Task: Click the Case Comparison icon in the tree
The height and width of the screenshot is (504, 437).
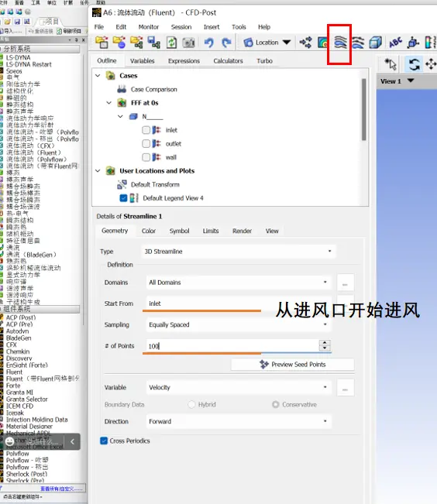Action: tap(122, 89)
